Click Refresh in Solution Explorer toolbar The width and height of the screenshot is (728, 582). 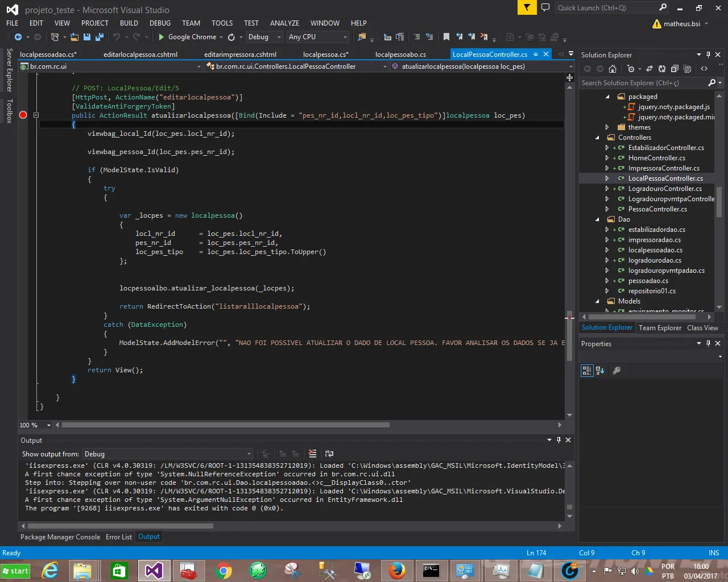(x=662, y=69)
